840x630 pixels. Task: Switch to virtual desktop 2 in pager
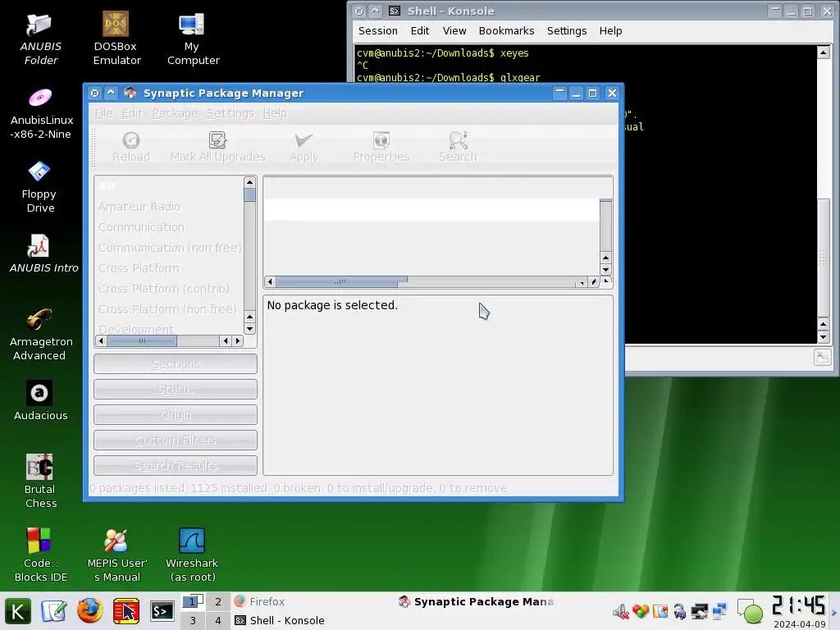tap(218, 601)
